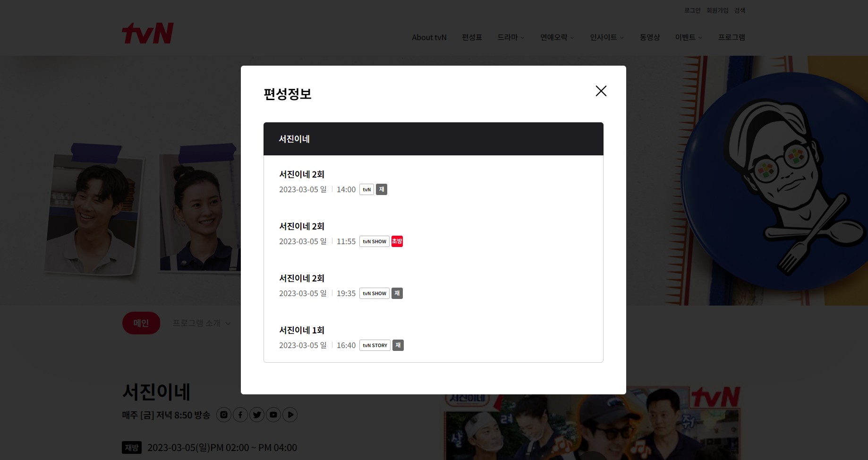Click the 회원가입 link

tap(717, 10)
